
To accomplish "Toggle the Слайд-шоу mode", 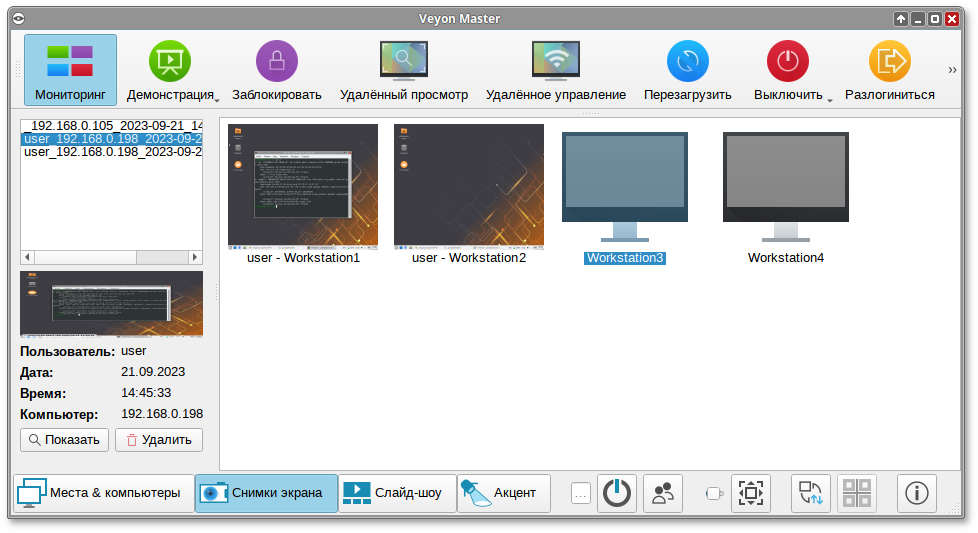I will pos(397,493).
